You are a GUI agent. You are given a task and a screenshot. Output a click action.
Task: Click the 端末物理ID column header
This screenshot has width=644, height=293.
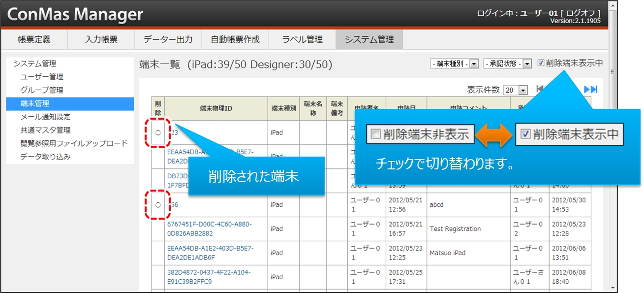[x=216, y=108]
